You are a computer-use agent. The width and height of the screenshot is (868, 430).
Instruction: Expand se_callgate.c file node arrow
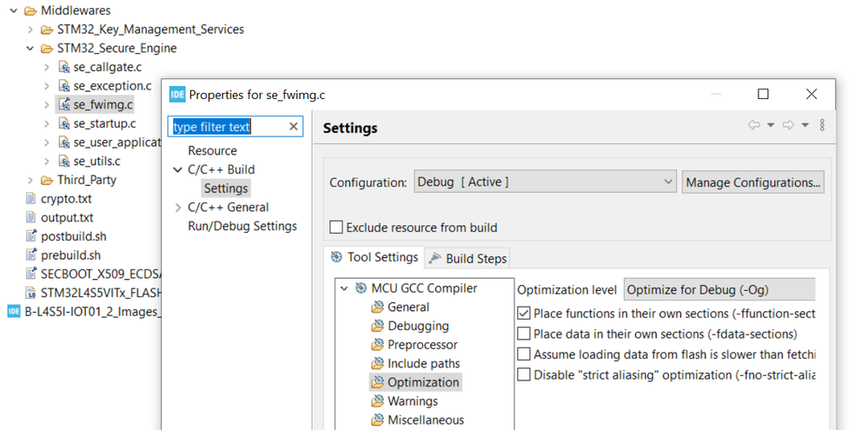tap(47, 67)
